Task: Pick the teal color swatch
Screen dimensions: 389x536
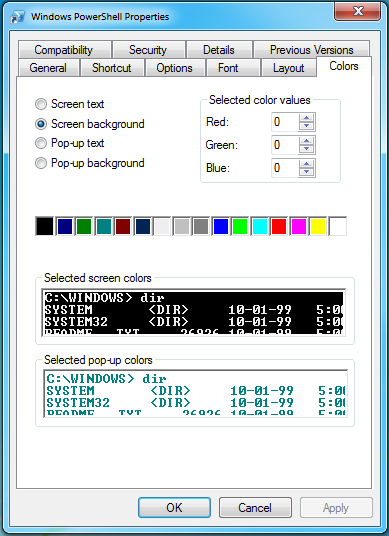Action: point(104,226)
